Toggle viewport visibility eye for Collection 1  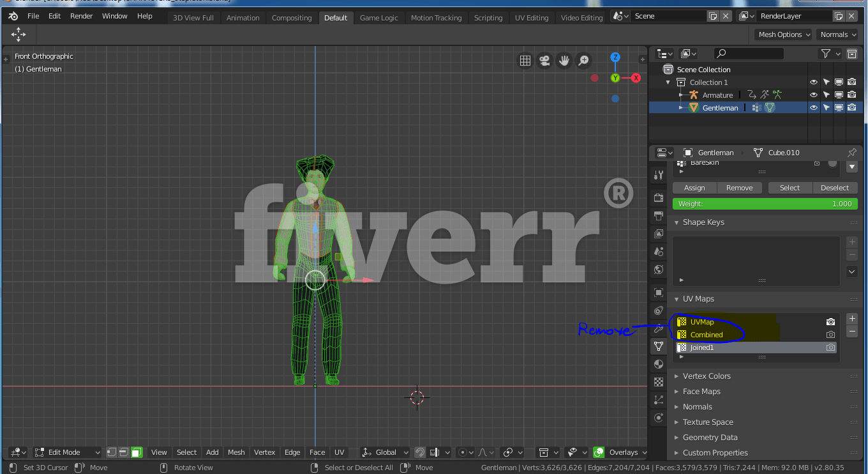814,82
